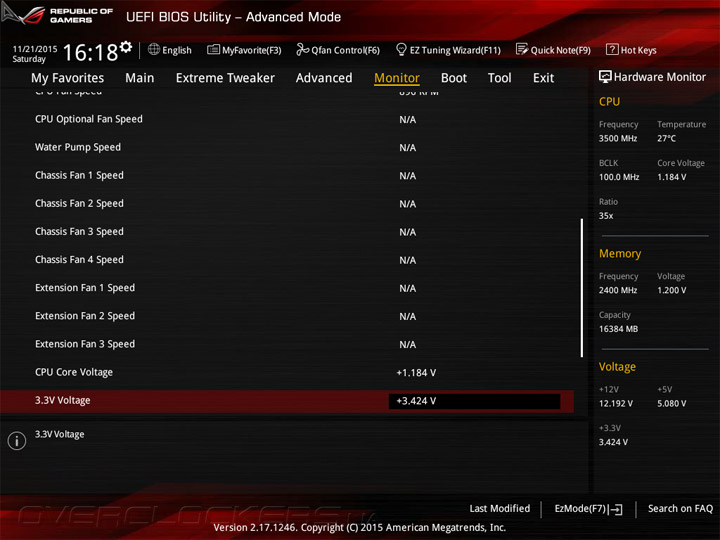
Task: Open Quick Note(F9)
Action: tap(553, 50)
